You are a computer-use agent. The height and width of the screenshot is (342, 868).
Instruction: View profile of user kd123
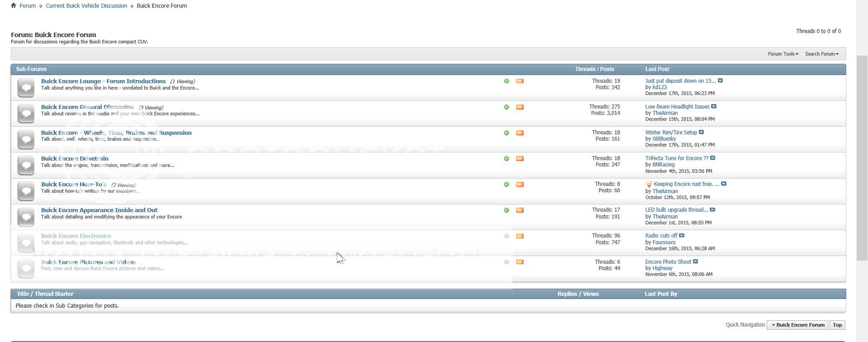tap(660, 87)
